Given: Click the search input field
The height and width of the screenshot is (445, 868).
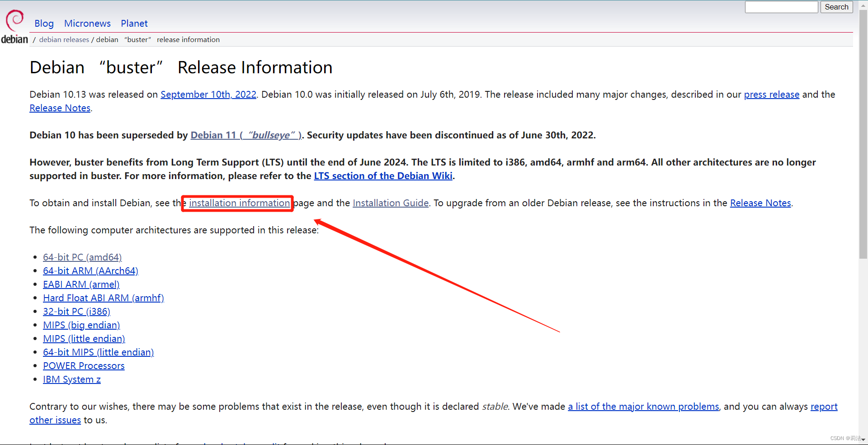Looking at the screenshot, I should (781, 7).
